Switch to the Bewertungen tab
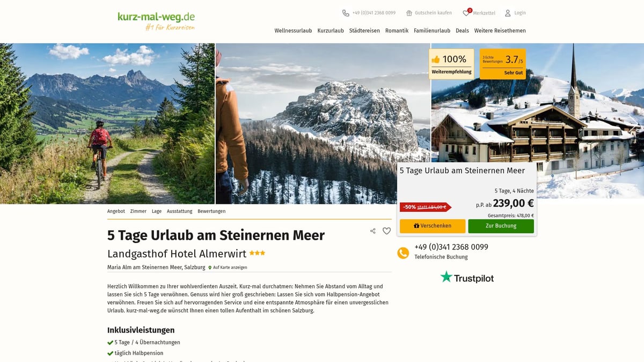 click(211, 211)
